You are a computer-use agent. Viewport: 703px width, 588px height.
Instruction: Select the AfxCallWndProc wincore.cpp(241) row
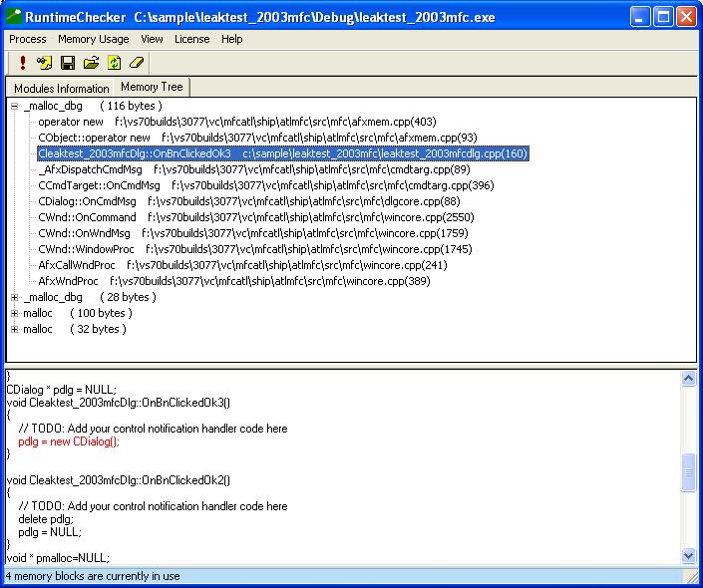click(x=242, y=265)
